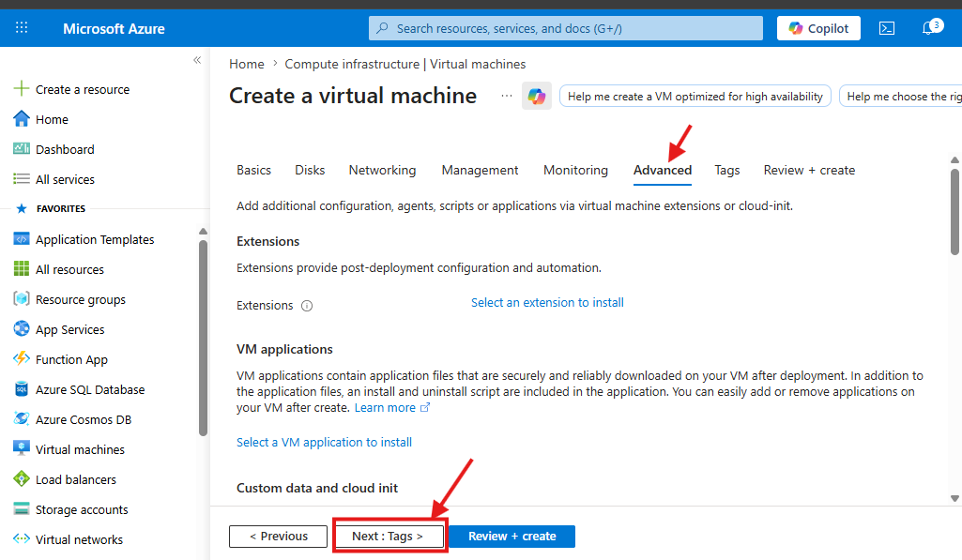
Task: Click the Microsoft Azure logo text
Action: (114, 28)
